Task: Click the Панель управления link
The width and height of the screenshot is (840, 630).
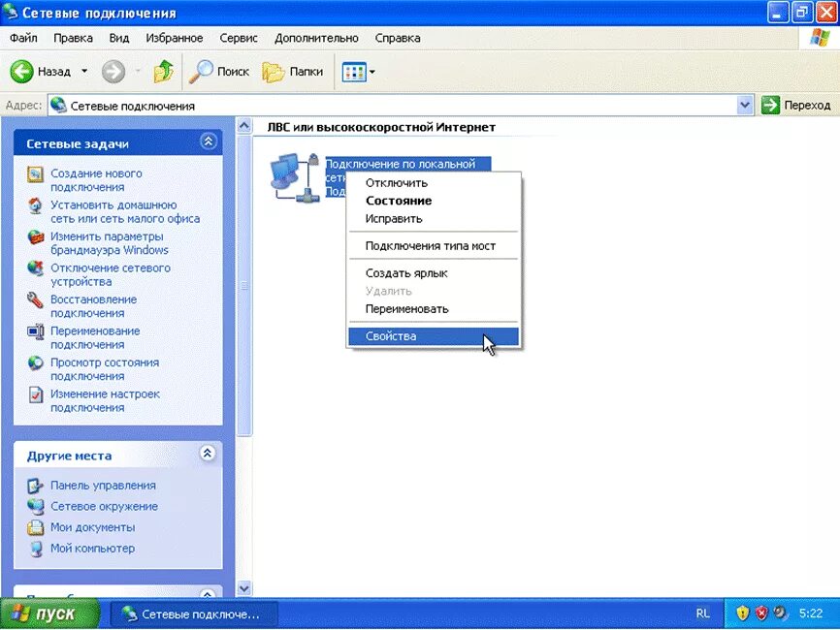Action: point(103,486)
